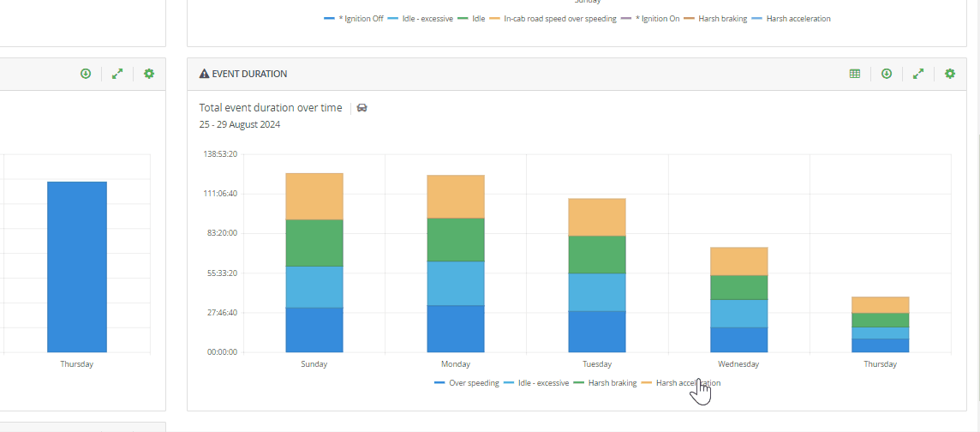Select Tuesday's light blue Idle - excessive segment

[597, 292]
